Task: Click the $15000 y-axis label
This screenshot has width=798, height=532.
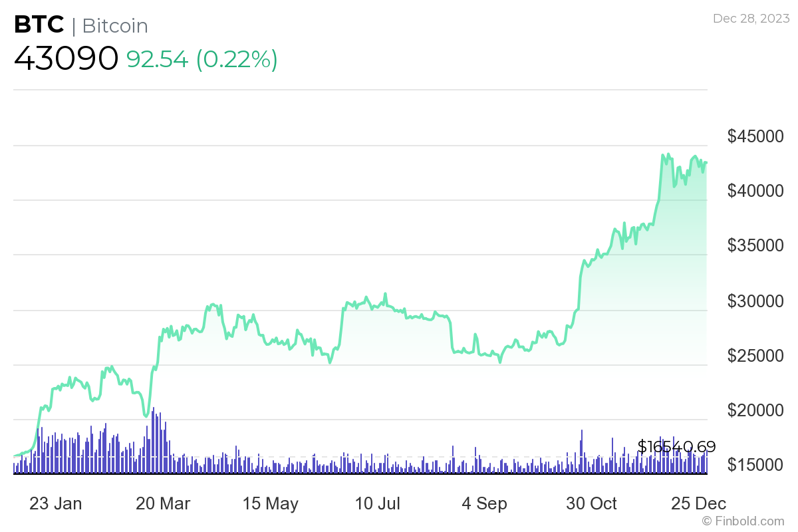Action: pyautogui.click(x=756, y=465)
